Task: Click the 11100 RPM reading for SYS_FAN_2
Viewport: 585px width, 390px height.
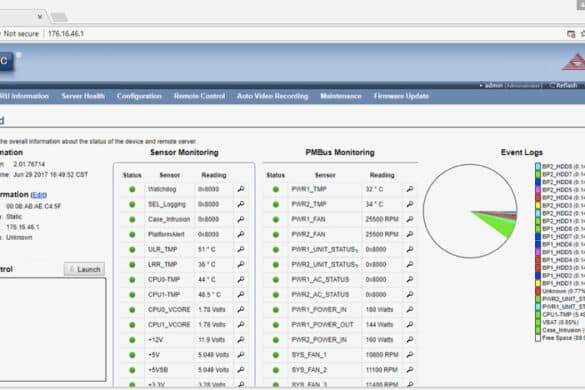Action: 382,370
